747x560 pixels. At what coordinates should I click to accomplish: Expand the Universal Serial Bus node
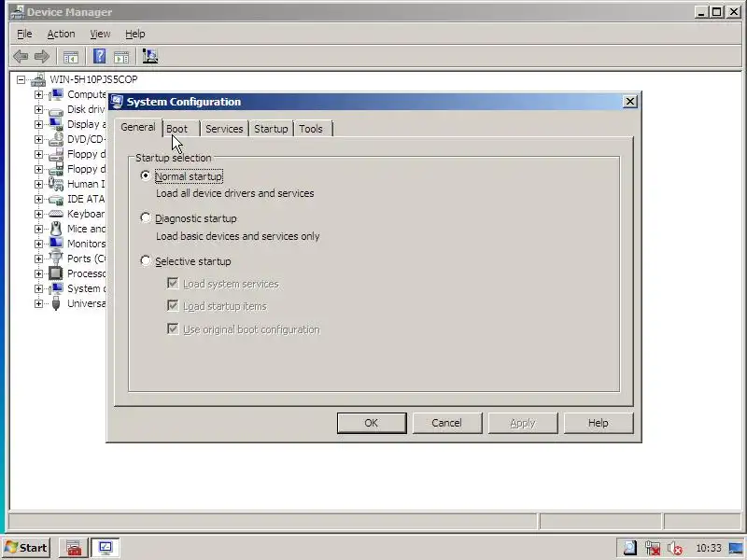38,303
